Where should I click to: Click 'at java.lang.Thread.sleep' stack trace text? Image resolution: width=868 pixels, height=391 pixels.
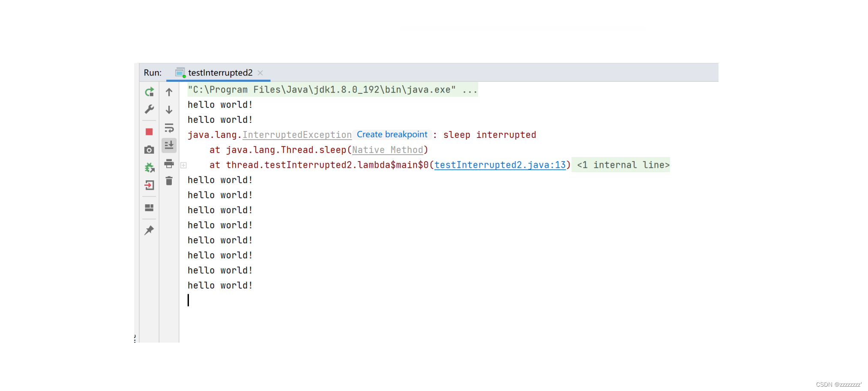pos(278,150)
